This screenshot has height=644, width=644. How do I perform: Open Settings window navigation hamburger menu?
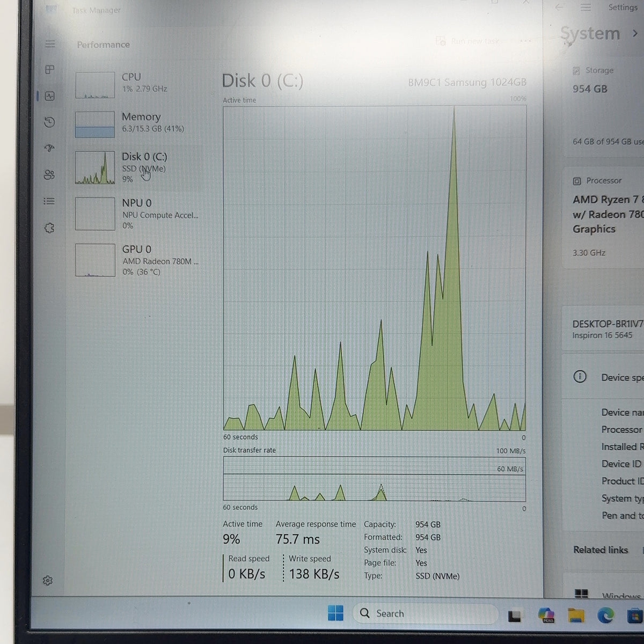tap(586, 8)
